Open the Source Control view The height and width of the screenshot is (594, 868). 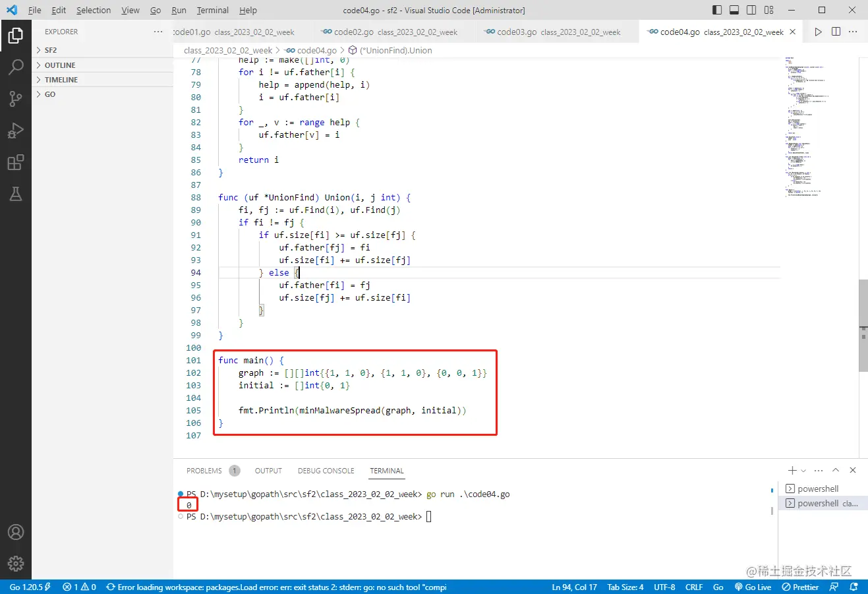point(16,98)
